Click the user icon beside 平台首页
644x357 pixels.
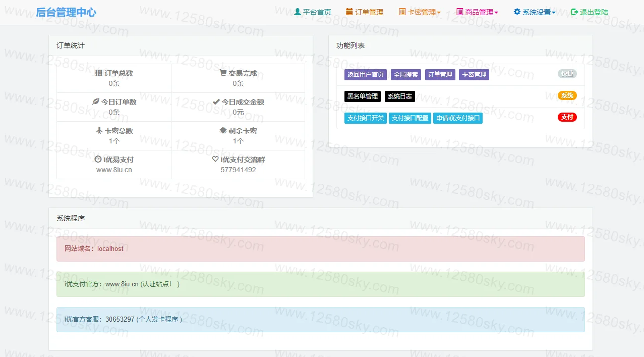[x=298, y=12]
